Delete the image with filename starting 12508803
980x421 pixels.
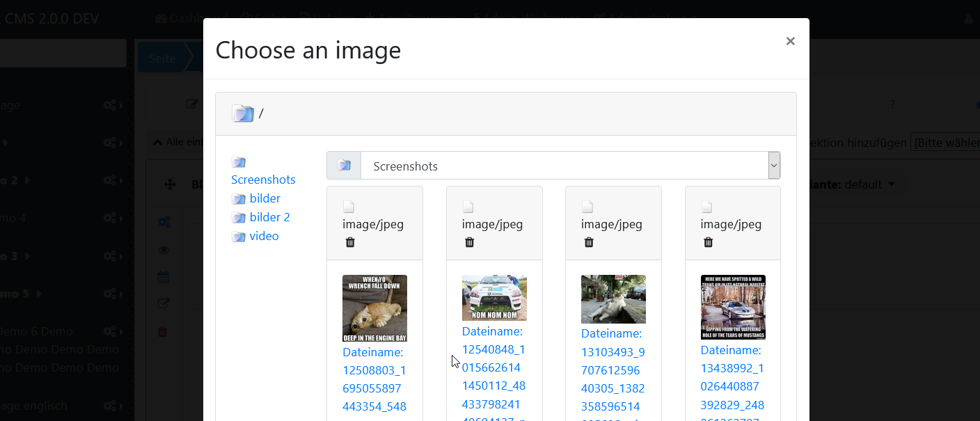[x=350, y=242]
